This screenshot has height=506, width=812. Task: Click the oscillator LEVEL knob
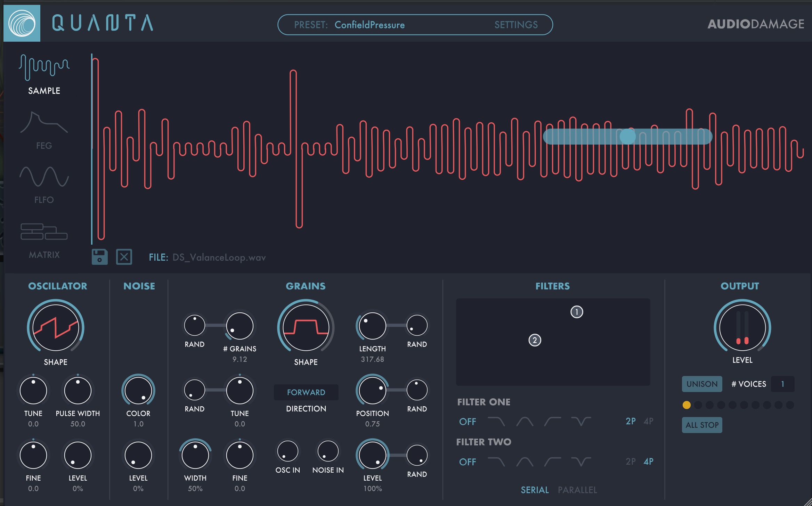coord(78,455)
